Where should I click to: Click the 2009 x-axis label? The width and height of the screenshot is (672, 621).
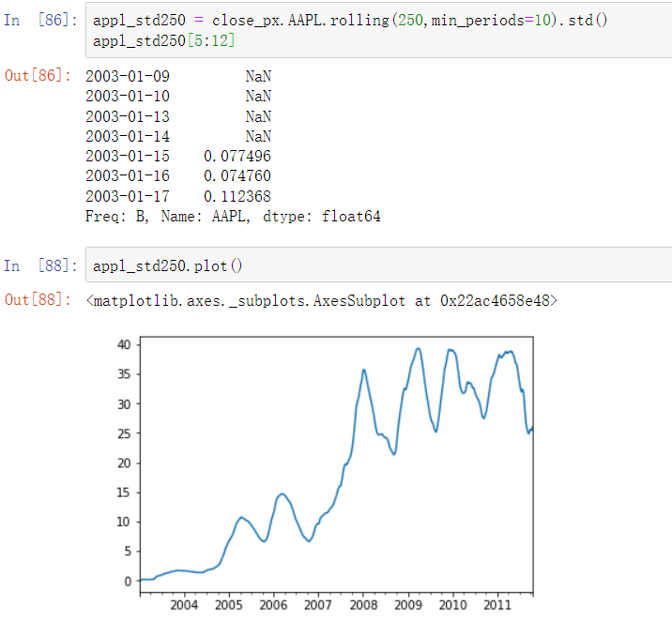408,605
